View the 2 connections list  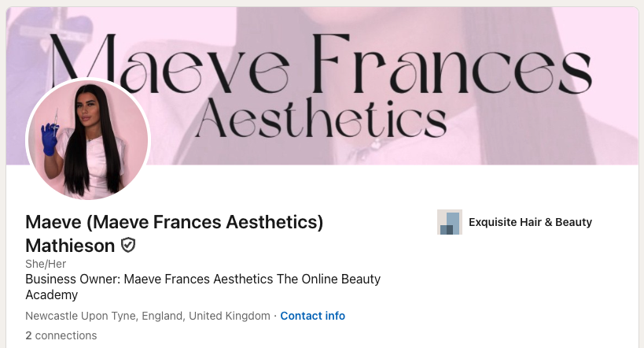[61, 335]
